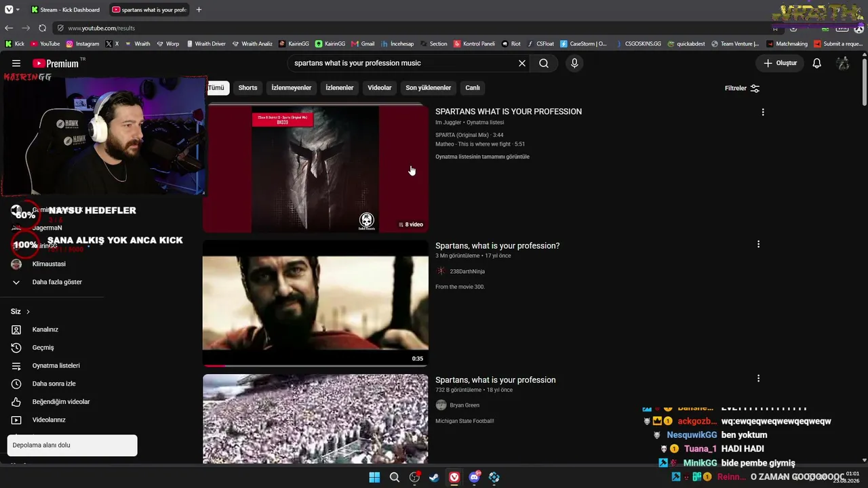This screenshot has width=868, height=488.
Task: Start voice search with the microphone icon
Action: coord(574,63)
